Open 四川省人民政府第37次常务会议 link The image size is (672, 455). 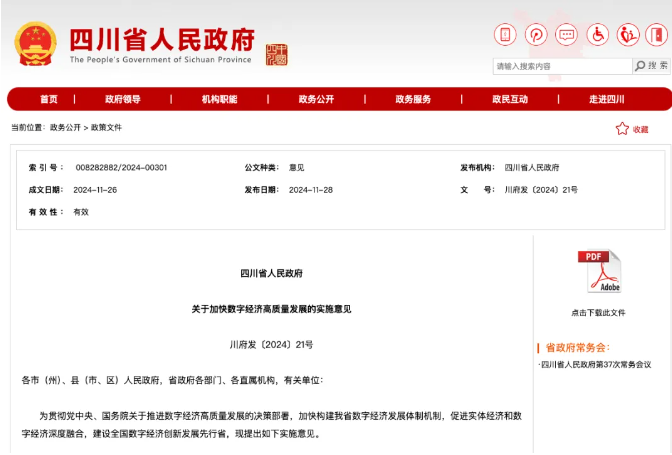pos(596,365)
